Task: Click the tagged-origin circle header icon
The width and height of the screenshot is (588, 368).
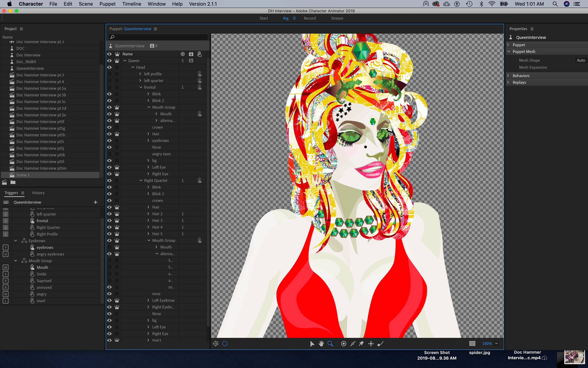Action: pyautogui.click(x=183, y=54)
